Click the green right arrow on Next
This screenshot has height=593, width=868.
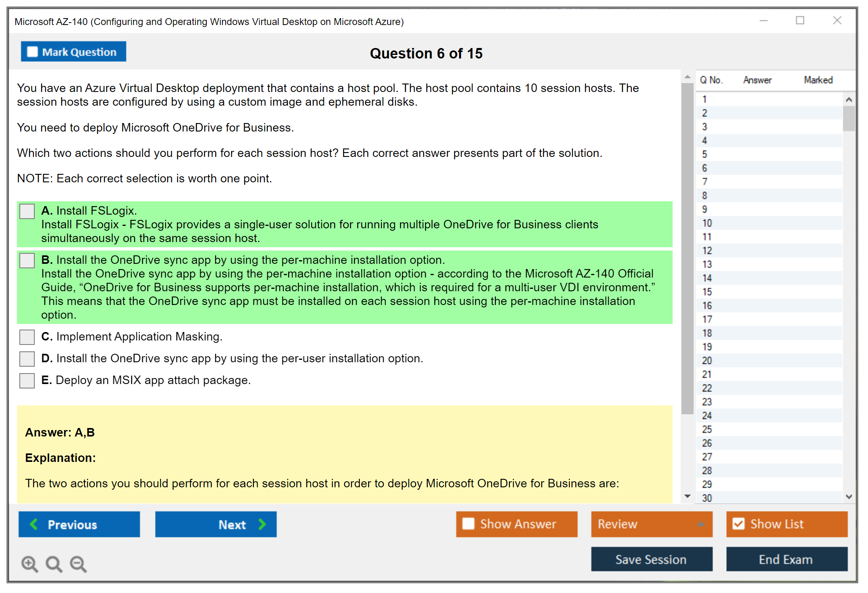tap(262, 524)
